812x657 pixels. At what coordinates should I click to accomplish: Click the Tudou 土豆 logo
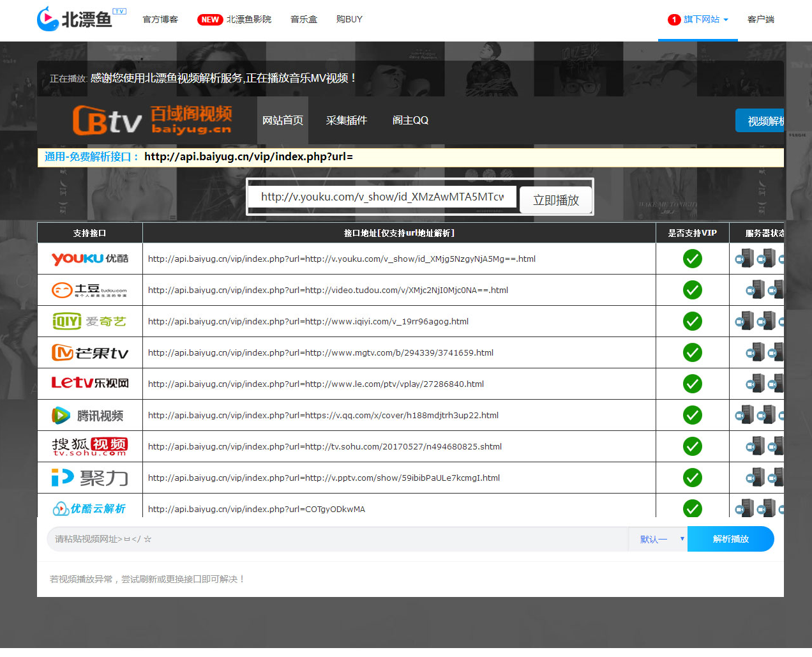89,290
